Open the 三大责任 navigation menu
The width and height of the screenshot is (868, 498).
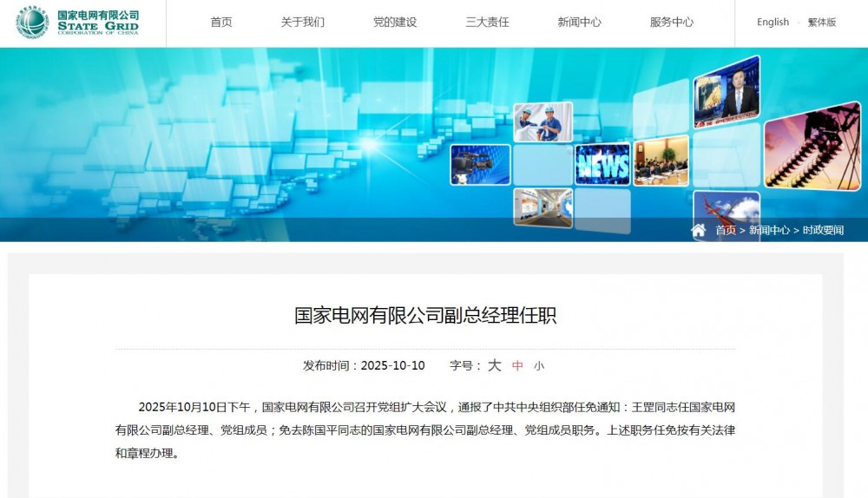(487, 23)
